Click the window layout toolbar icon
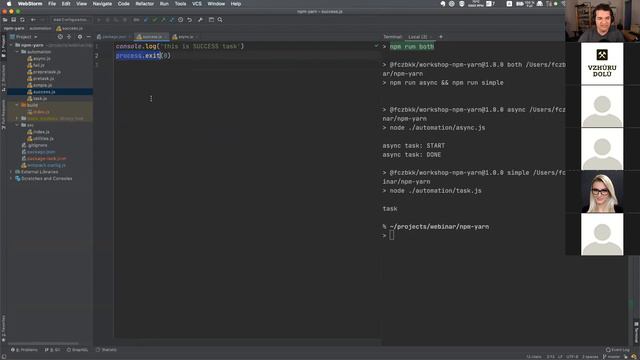640x360 pixels. [x=211, y=20]
